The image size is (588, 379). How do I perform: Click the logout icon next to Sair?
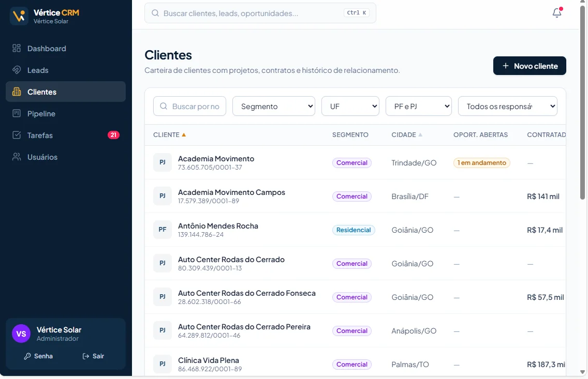[x=86, y=356]
